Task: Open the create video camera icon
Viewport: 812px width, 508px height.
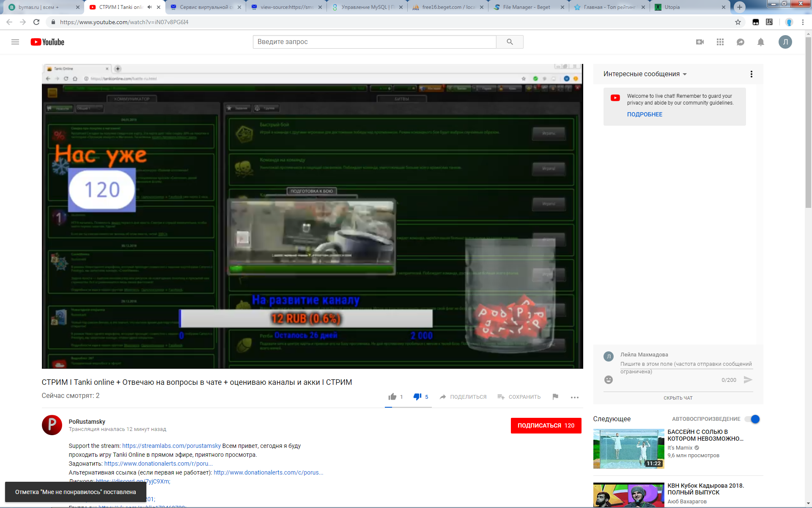Action: click(x=700, y=42)
